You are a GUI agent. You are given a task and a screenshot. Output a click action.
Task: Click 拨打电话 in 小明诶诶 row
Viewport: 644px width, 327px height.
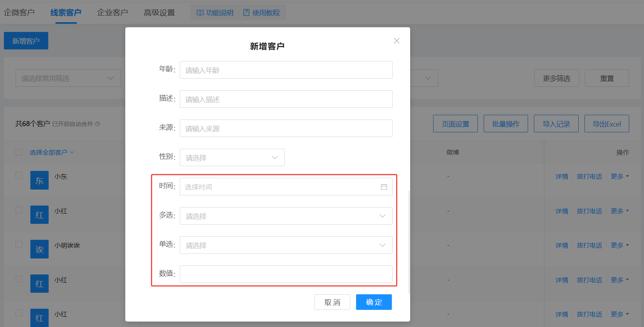click(590, 245)
